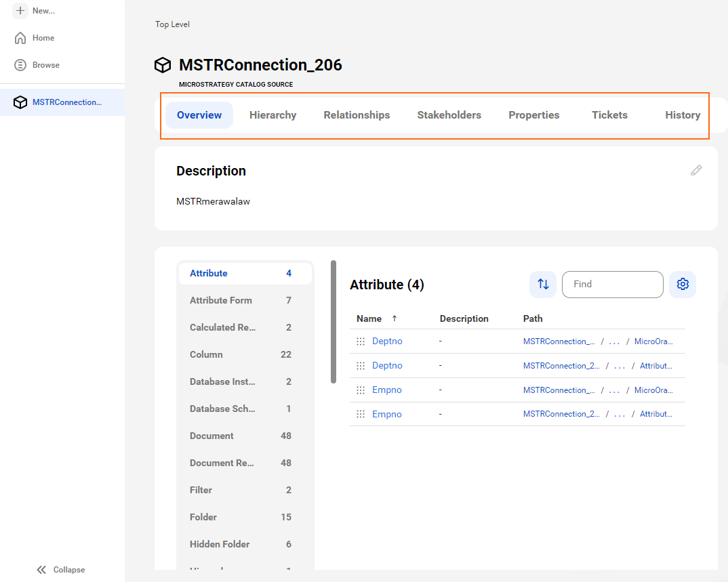Open the first Deptno attribute link
This screenshot has width=728, height=582.
pyautogui.click(x=387, y=341)
